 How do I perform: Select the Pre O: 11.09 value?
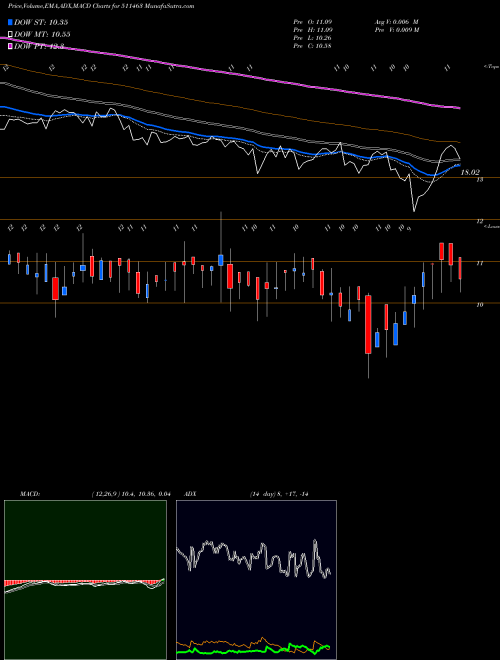313,22
